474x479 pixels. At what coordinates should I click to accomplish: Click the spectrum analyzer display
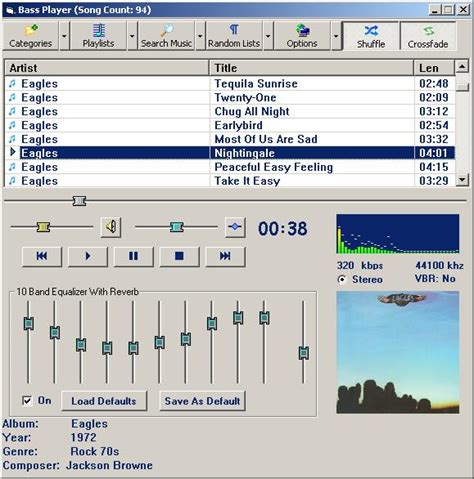398,234
